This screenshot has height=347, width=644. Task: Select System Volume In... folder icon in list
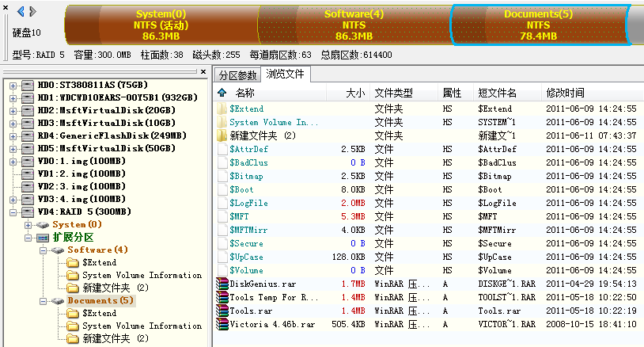222,123
